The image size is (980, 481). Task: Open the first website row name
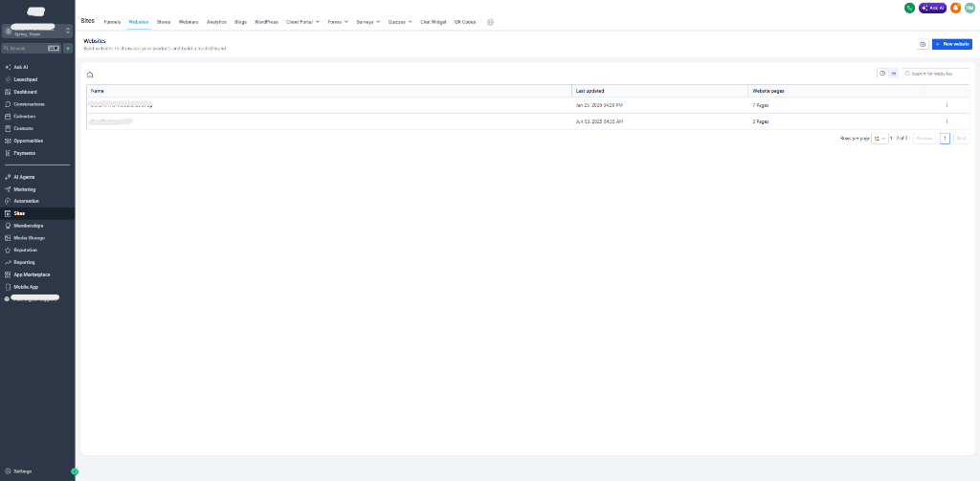coord(122,105)
